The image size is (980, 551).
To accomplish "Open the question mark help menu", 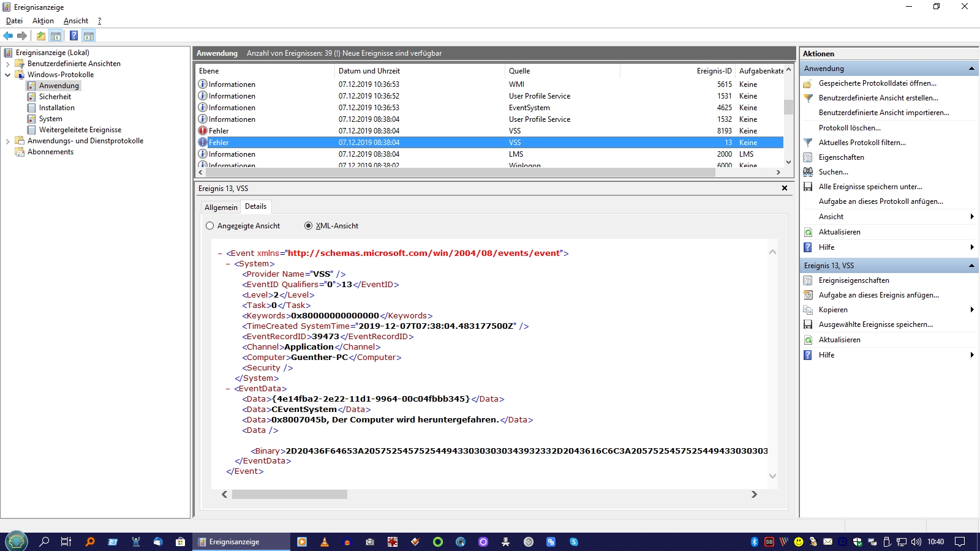I will [99, 21].
